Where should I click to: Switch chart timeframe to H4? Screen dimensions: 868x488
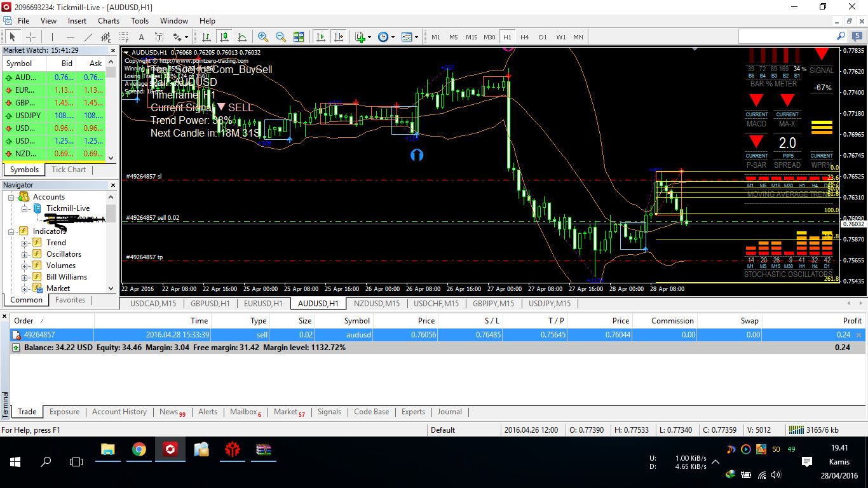(x=524, y=37)
